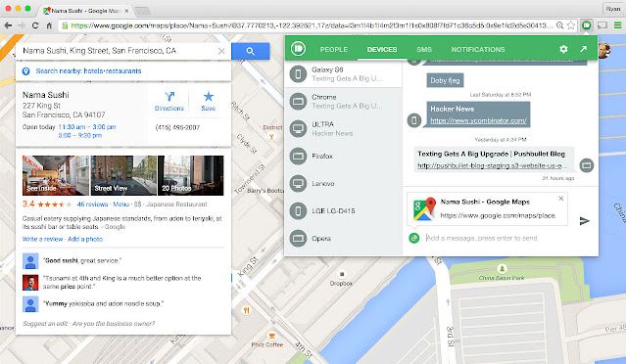Click the Yummy yakisoba review text
The image size is (626, 364).
tap(103, 303)
